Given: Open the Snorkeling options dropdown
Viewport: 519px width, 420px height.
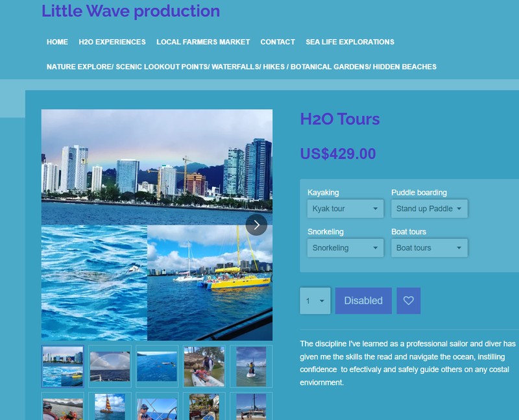Looking at the screenshot, I should point(345,247).
